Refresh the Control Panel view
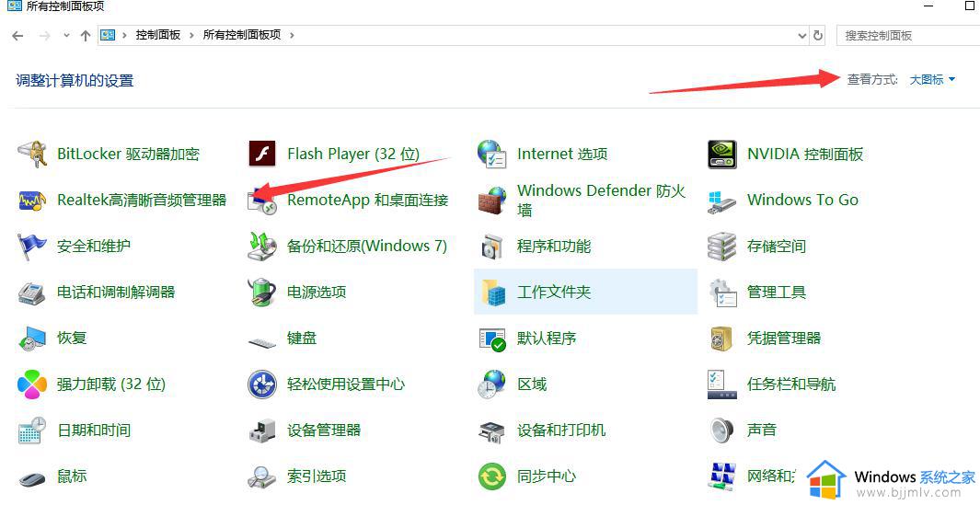This screenshot has width=980, height=505. (817, 36)
